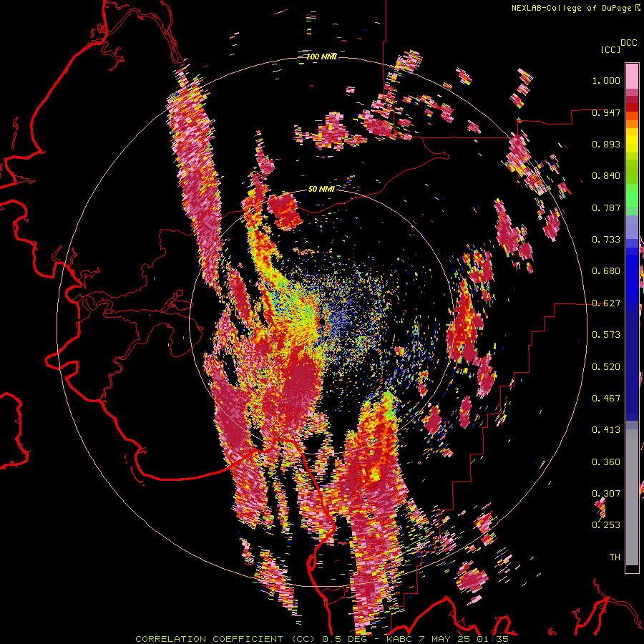Select the 0.520 scale value
This screenshot has width=644, height=644.
[x=606, y=367]
